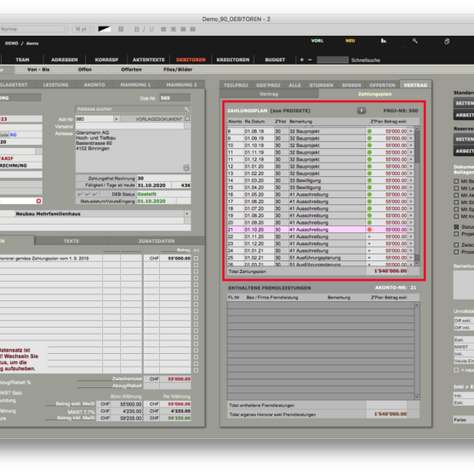Image resolution: width=474 pixels, height=474 pixels.
Task: Click the orange status dot in row 21
Action: 369,230
